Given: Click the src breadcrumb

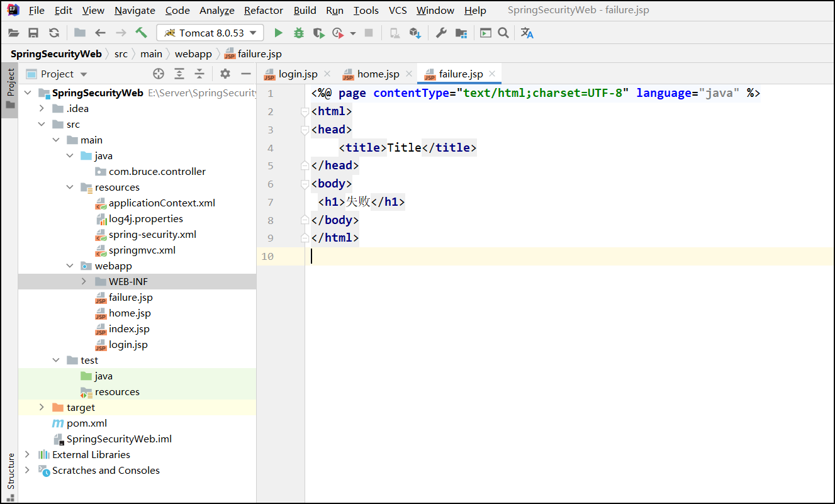Looking at the screenshot, I should point(121,54).
